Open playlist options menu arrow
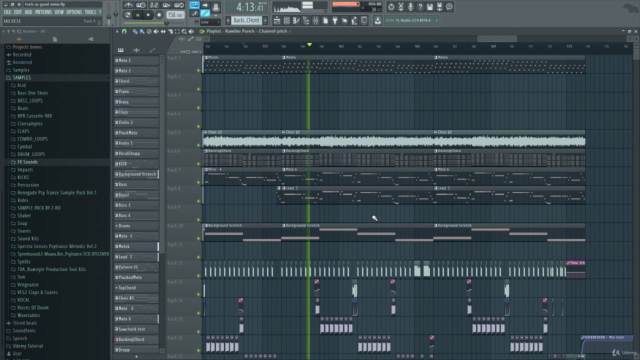 point(117,31)
